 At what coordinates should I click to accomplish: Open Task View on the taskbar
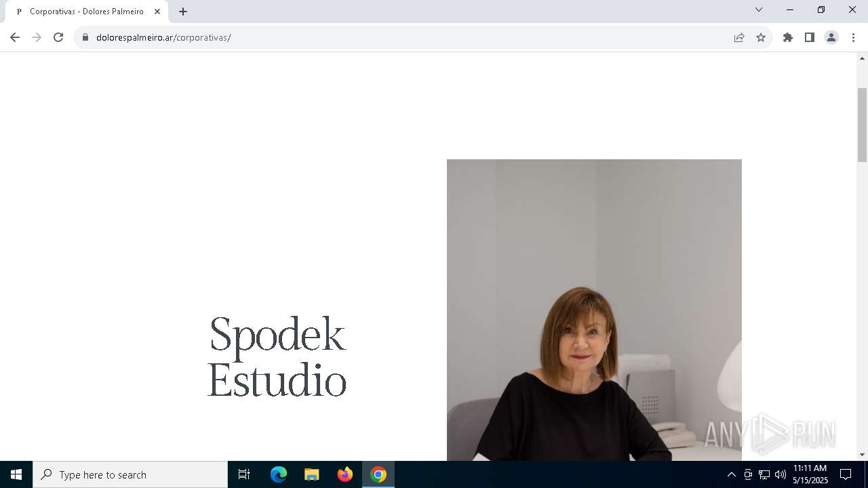click(x=244, y=474)
